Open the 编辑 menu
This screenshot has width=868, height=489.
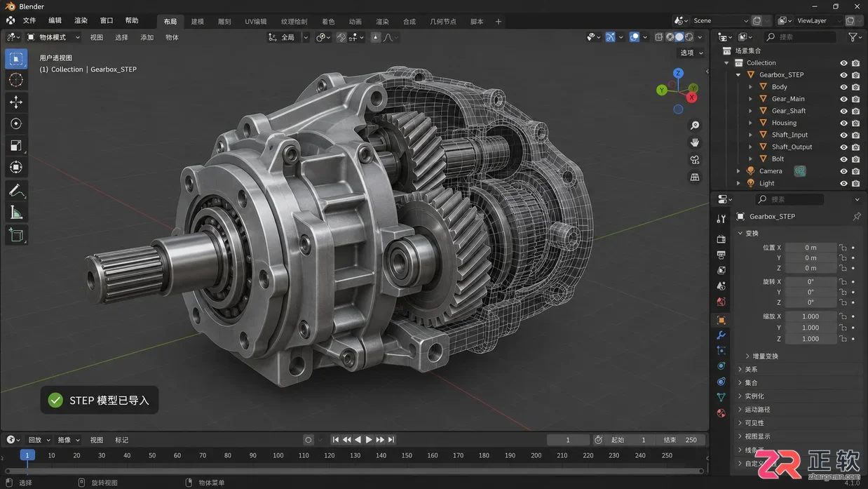tap(55, 21)
